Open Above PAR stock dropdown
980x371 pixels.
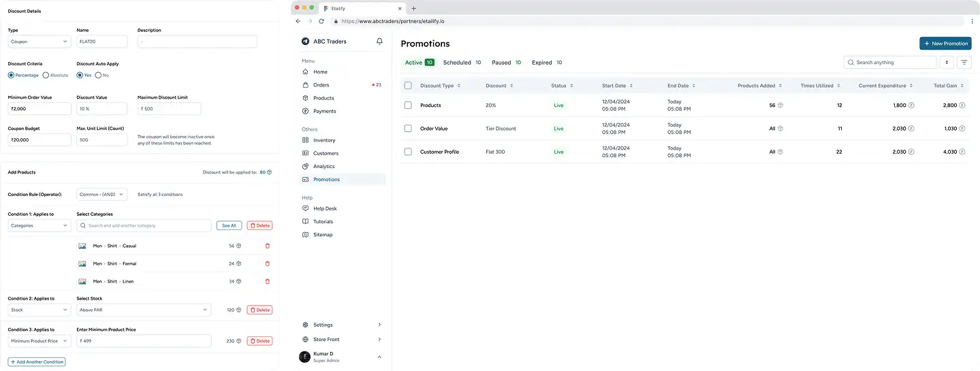144,310
